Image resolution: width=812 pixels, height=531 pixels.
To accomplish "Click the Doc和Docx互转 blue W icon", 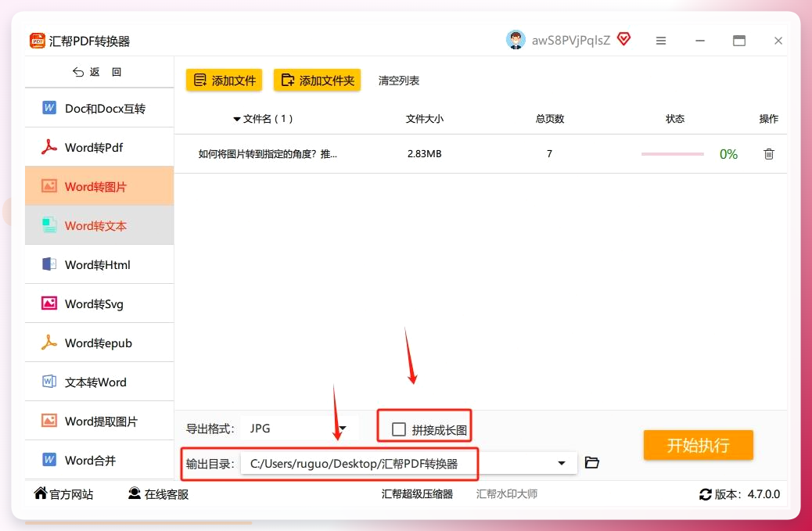I will pyautogui.click(x=49, y=108).
